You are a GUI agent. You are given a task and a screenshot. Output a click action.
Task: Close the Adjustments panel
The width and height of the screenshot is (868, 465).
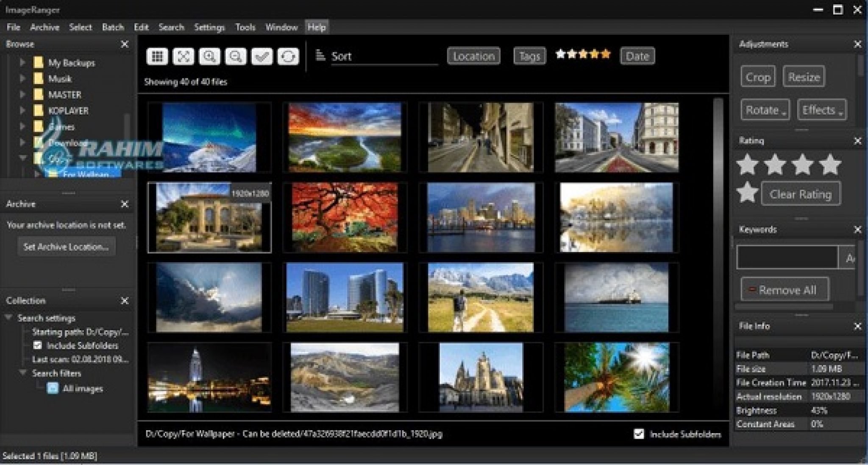[x=857, y=44]
